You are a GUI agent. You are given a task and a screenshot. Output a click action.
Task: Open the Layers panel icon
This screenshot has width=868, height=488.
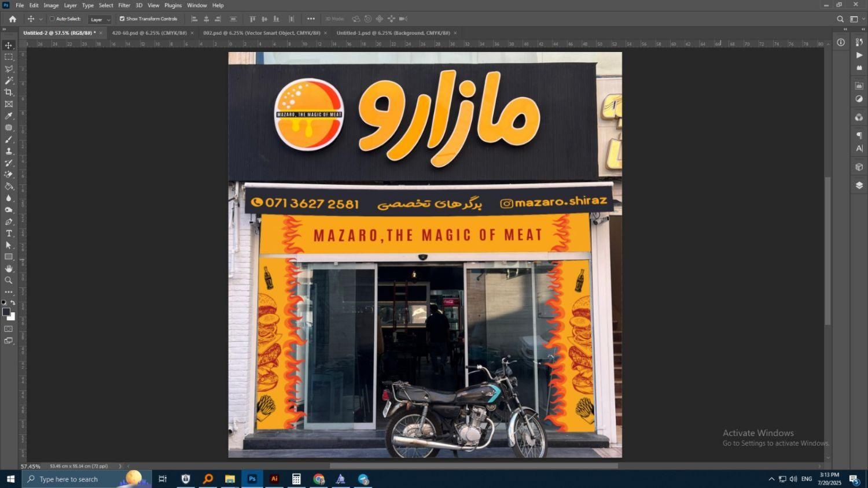859,186
